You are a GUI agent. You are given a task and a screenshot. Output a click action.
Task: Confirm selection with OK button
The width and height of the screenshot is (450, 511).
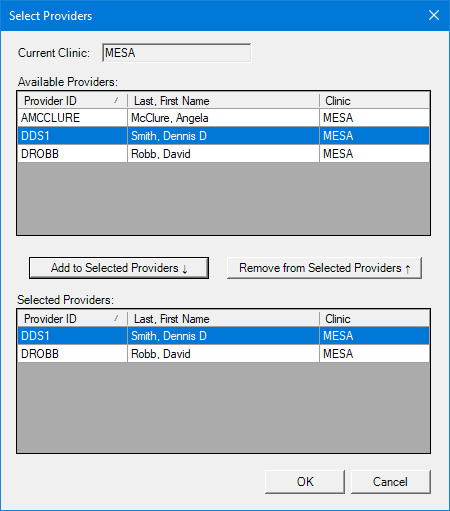[305, 482]
